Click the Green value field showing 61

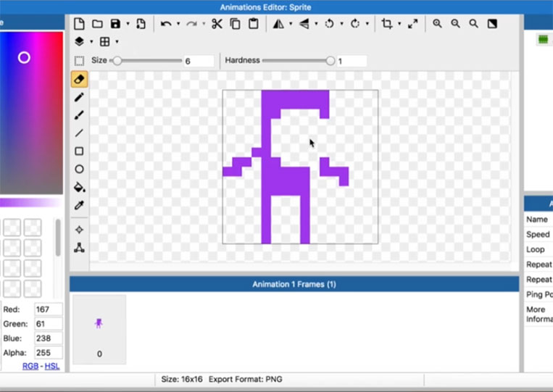49,324
